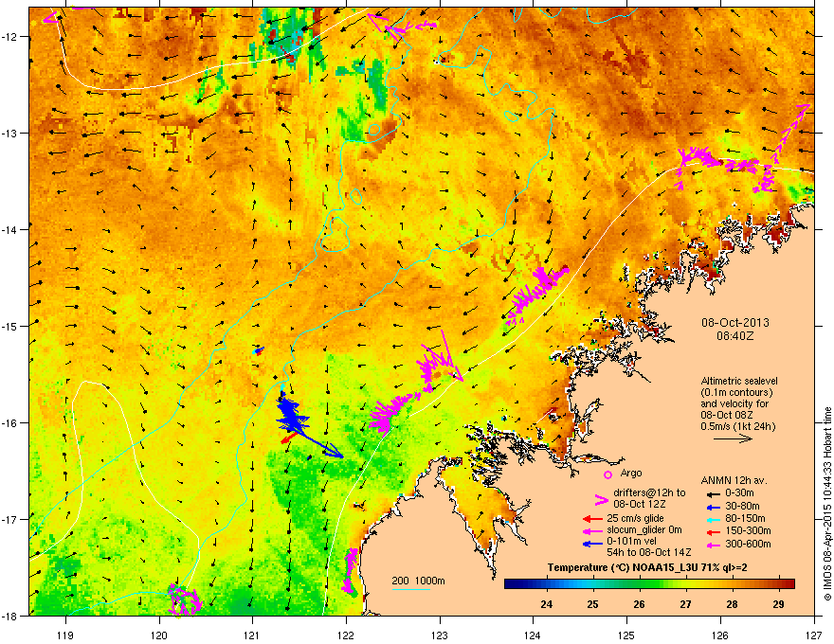The height and width of the screenshot is (644, 834).
Task: Click the 25 value on the color bar scale
Action: coord(592,604)
